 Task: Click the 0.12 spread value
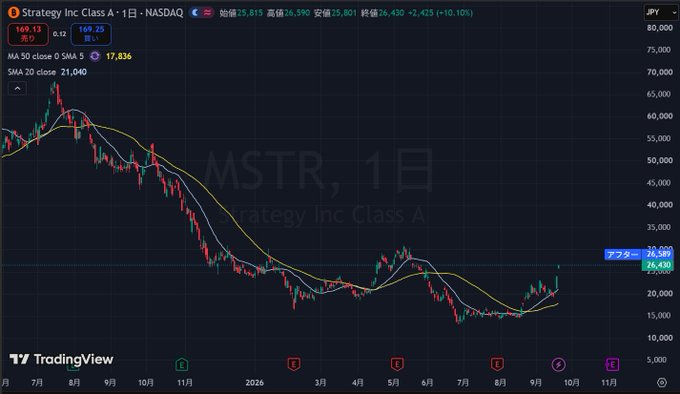59,34
